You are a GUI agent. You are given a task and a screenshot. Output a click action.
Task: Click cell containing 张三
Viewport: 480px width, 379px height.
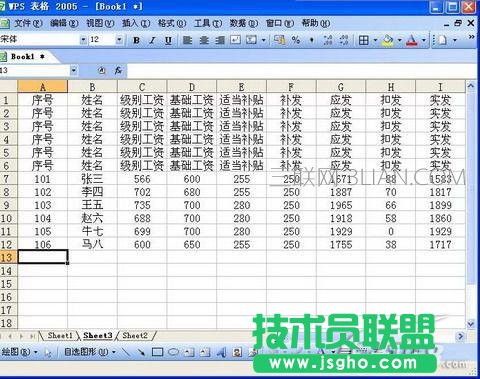click(92, 179)
